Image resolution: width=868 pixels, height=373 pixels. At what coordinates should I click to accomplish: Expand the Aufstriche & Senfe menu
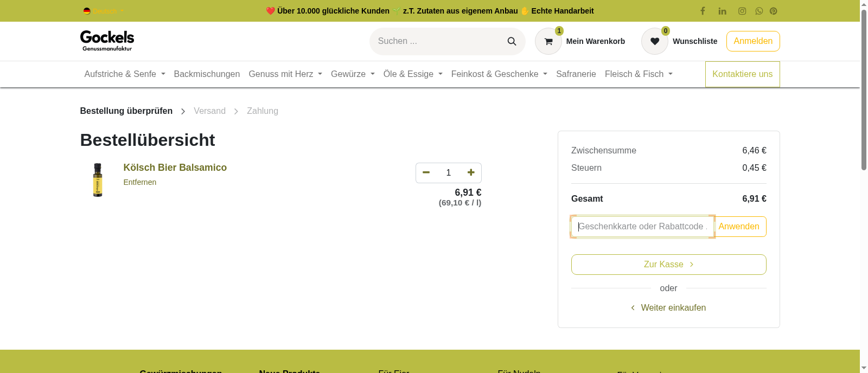pyautogui.click(x=125, y=74)
